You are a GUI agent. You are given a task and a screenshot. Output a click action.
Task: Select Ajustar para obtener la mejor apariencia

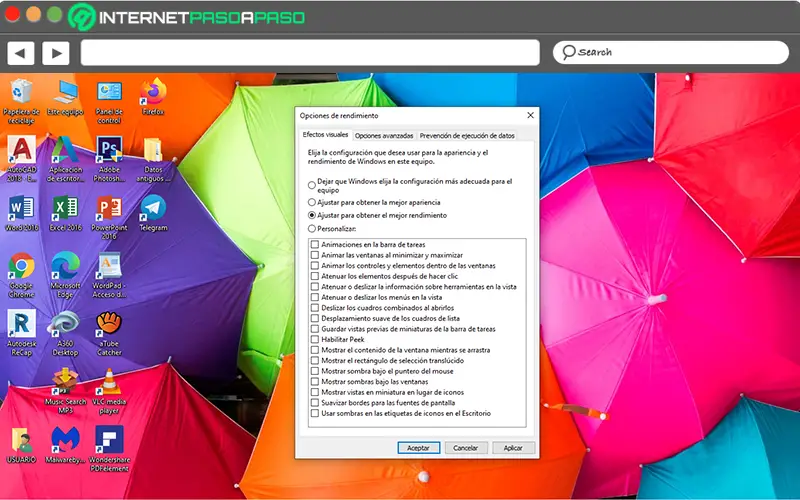point(312,203)
